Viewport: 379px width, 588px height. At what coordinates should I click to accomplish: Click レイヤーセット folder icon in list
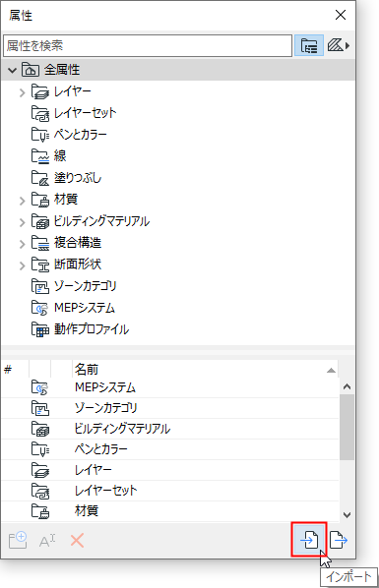click(40, 491)
